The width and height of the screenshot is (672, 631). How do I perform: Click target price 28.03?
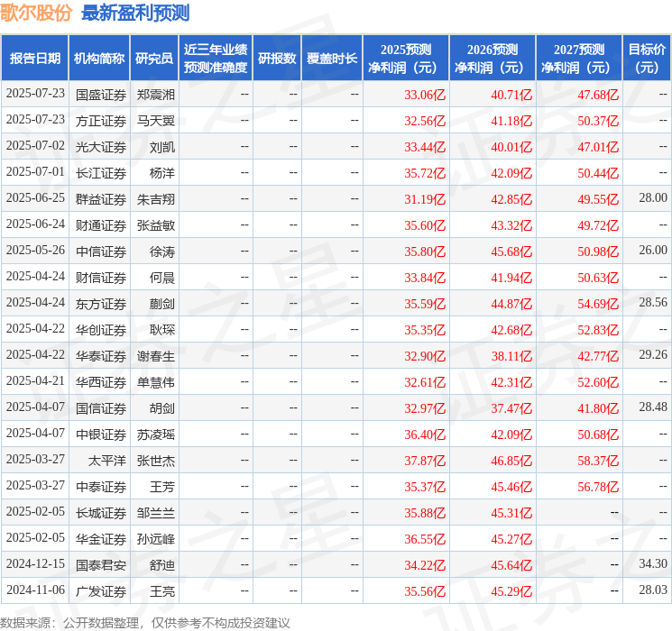653,590
